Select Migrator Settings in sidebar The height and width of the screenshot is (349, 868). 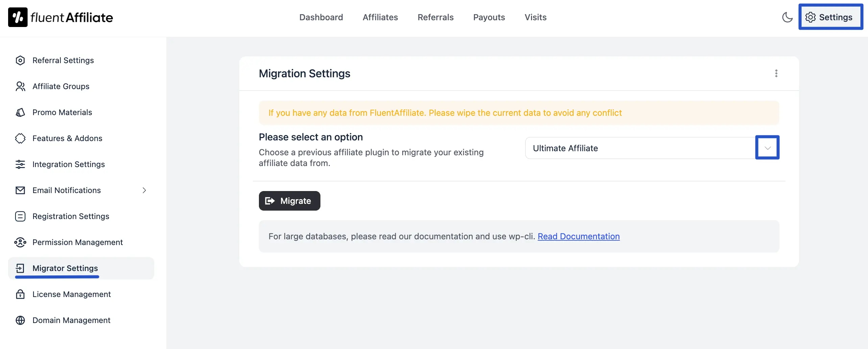[81, 268]
